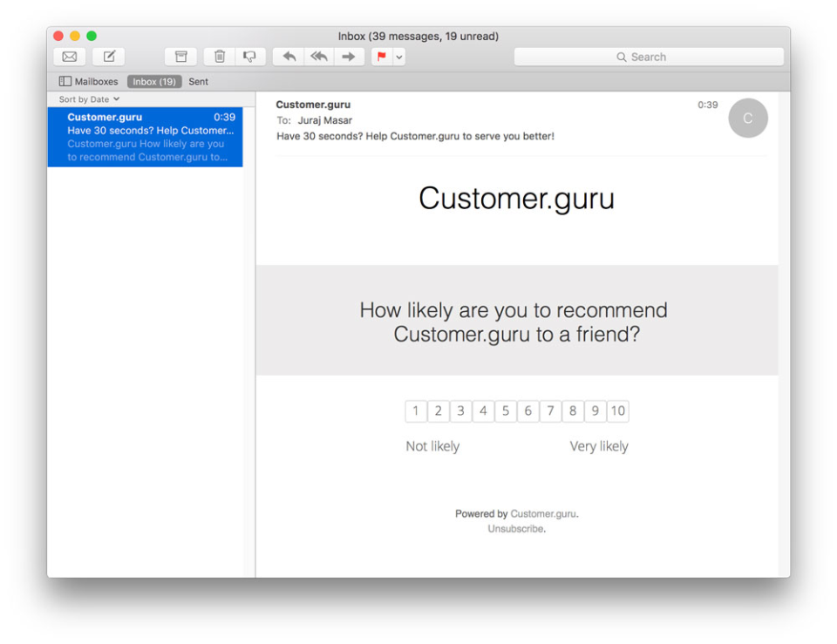
Task: Reply to the Customer.guru email
Action: tap(289, 56)
